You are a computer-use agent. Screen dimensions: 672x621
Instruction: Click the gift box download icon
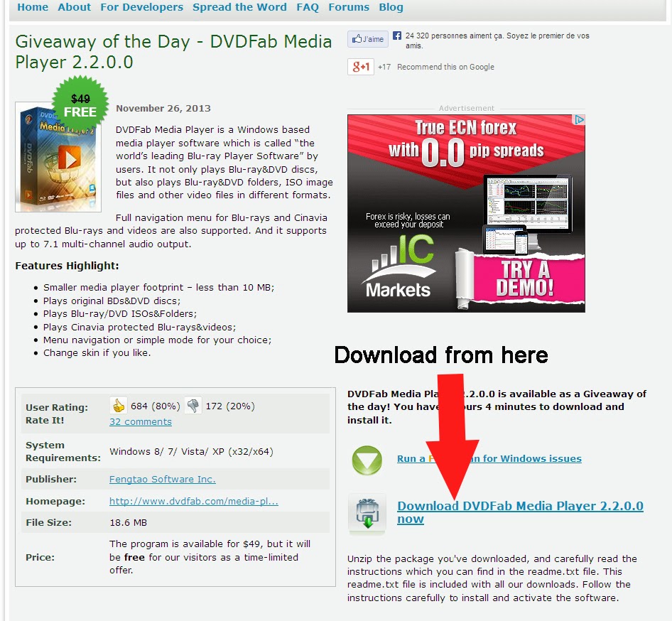(367, 514)
